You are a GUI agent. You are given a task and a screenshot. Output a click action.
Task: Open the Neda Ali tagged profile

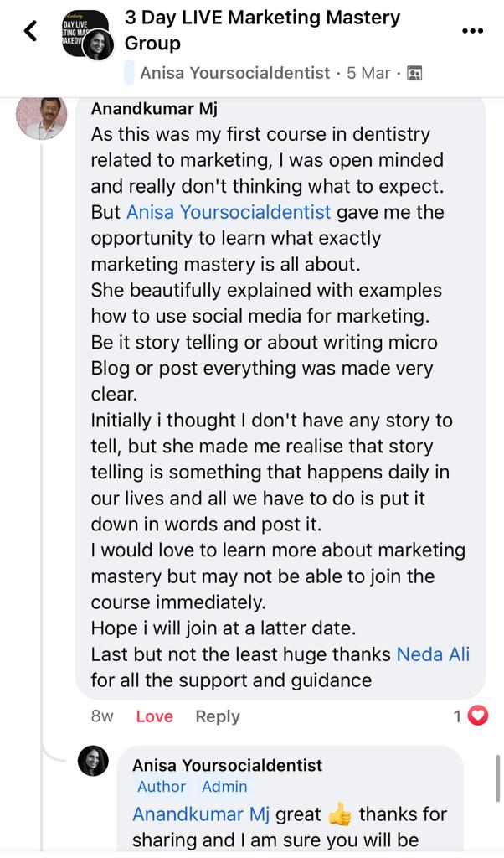pyautogui.click(x=433, y=654)
